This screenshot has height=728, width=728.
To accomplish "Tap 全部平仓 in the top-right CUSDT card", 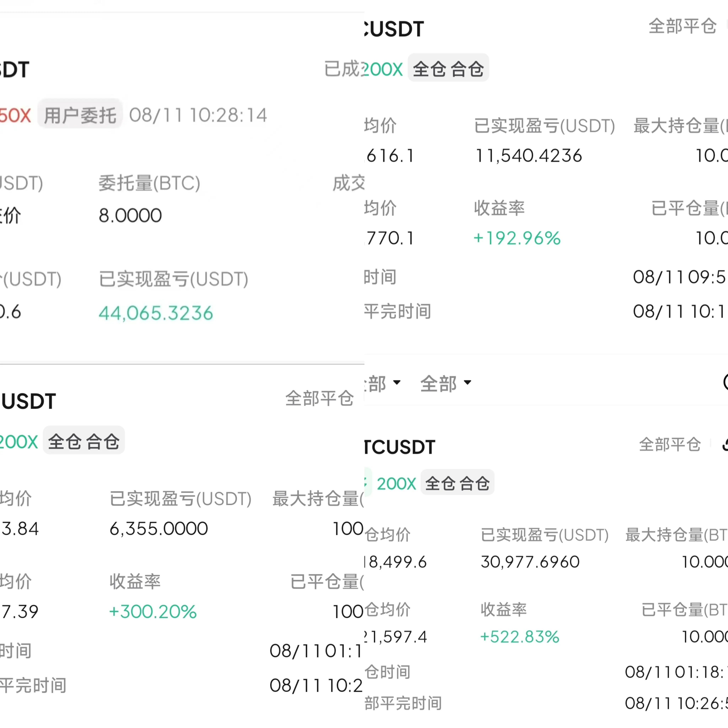I will coord(682,26).
